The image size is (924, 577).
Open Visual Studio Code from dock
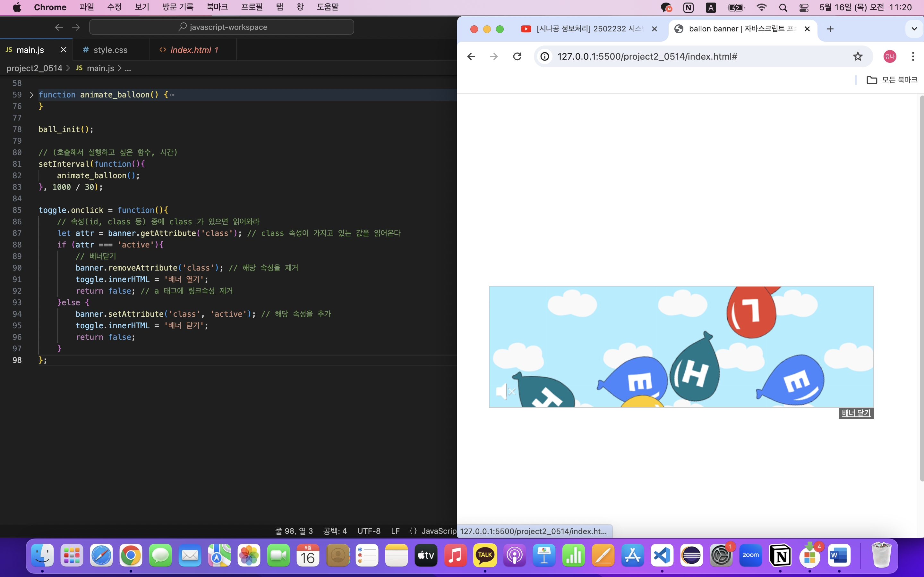tap(662, 555)
